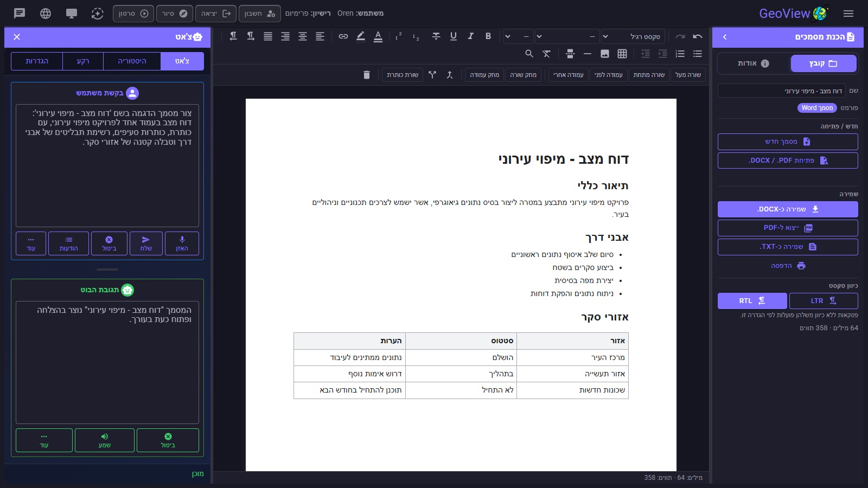Delete the table with trash icon
Image resolution: width=868 pixels, height=488 pixels.
click(367, 75)
